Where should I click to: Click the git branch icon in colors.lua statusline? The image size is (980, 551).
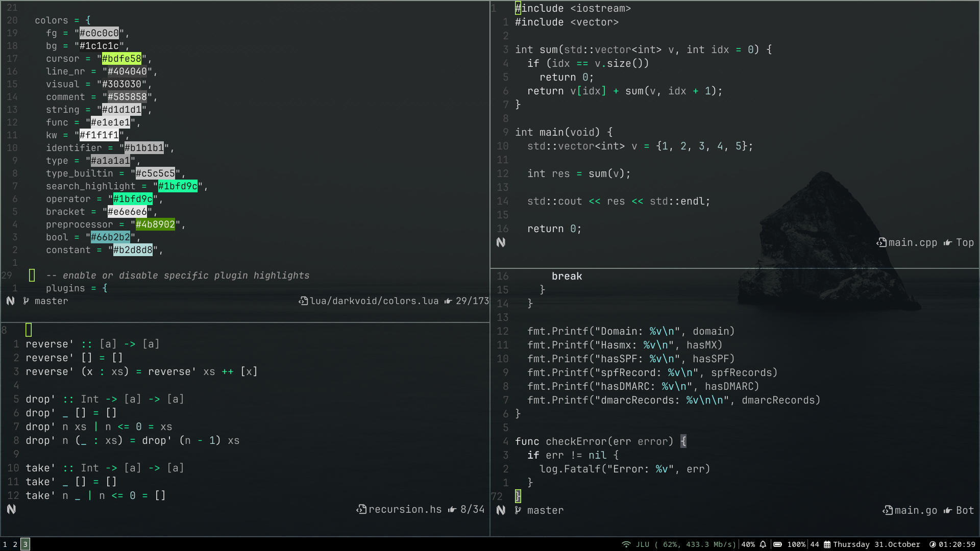[26, 301]
